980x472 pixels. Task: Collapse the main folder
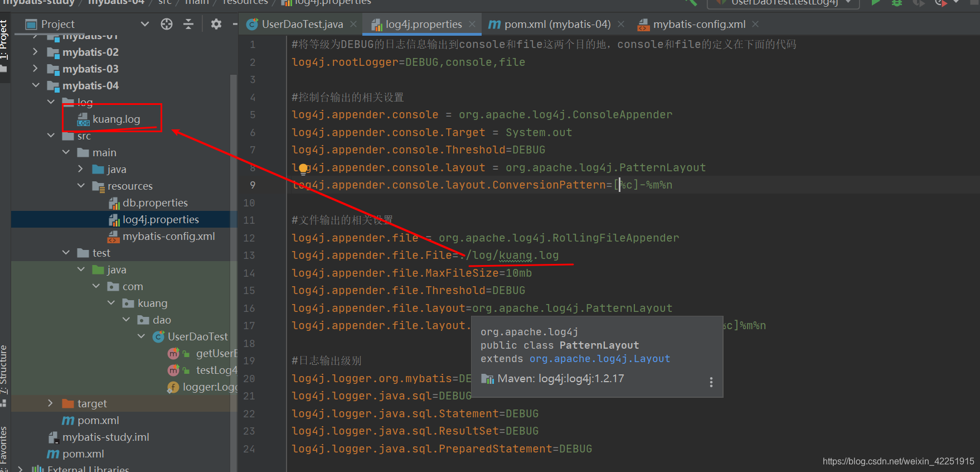(66, 152)
